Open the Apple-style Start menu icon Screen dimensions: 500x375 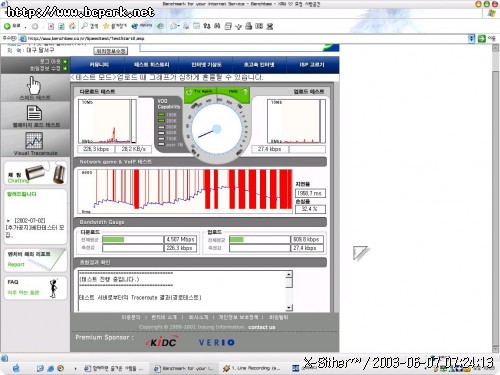[16, 368]
